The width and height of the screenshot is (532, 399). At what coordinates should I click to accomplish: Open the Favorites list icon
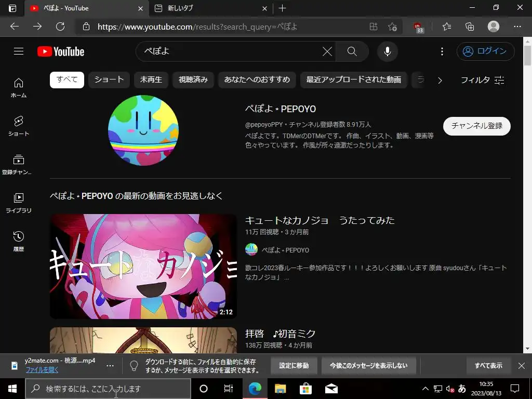[x=447, y=26]
